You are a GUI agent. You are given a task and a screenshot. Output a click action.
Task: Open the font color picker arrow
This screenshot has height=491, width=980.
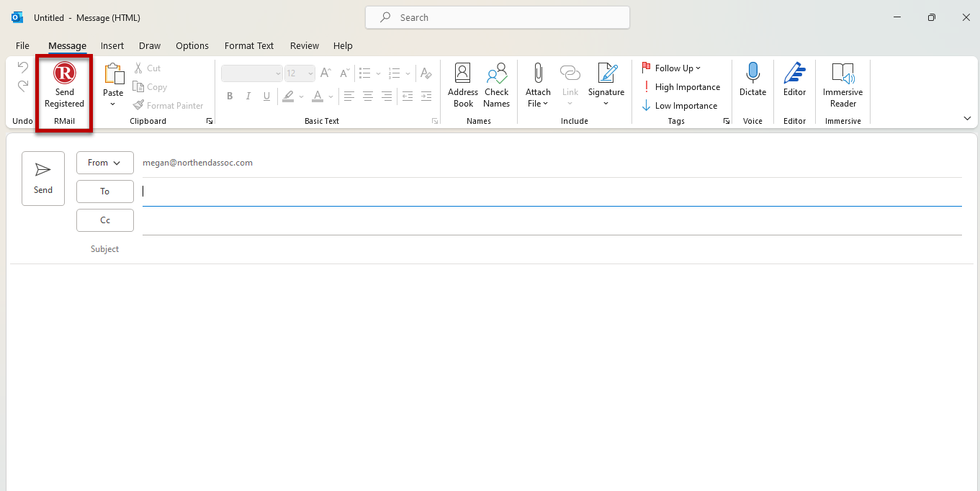point(331,96)
